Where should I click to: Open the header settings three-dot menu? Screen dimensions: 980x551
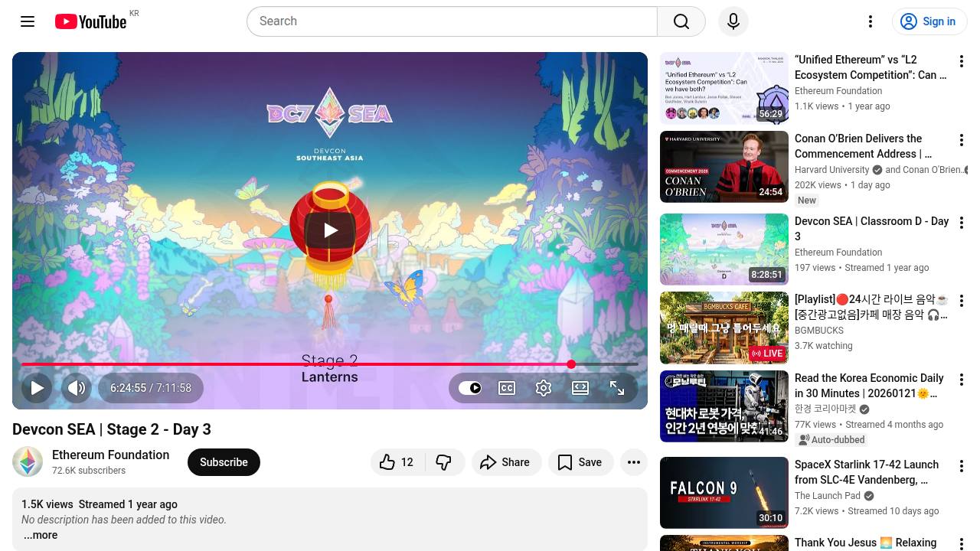point(871,21)
